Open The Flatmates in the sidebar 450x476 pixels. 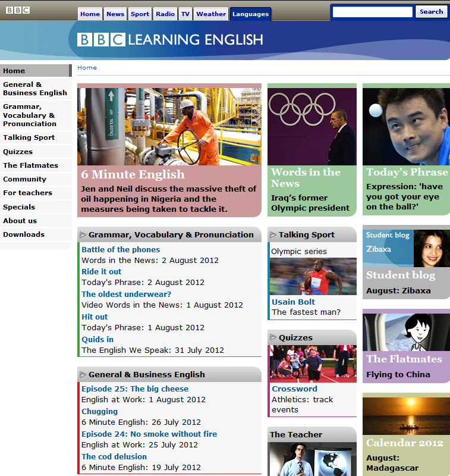tap(36, 165)
